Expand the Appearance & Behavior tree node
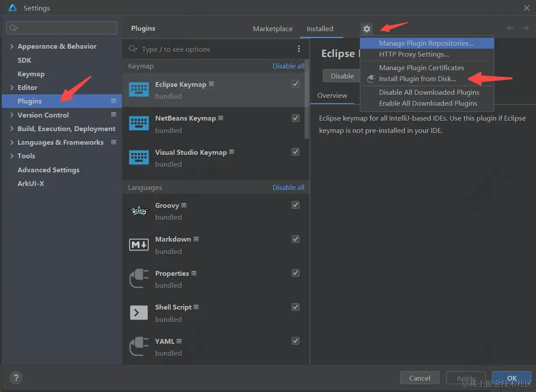Image resolution: width=536 pixels, height=392 pixels. point(12,46)
